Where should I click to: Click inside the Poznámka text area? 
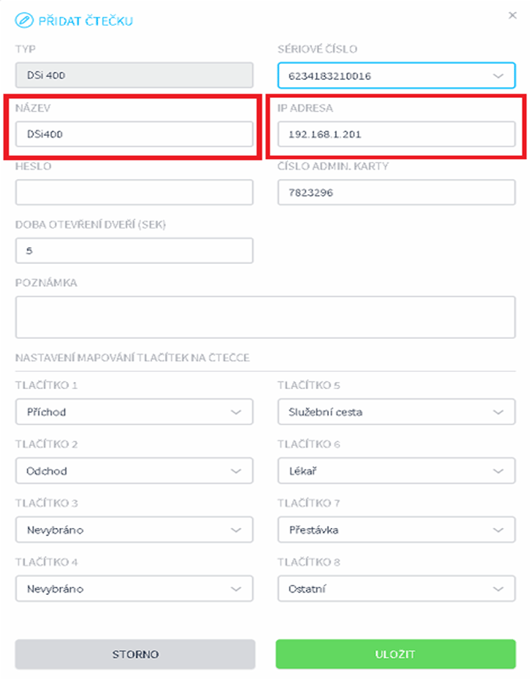tap(265, 317)
